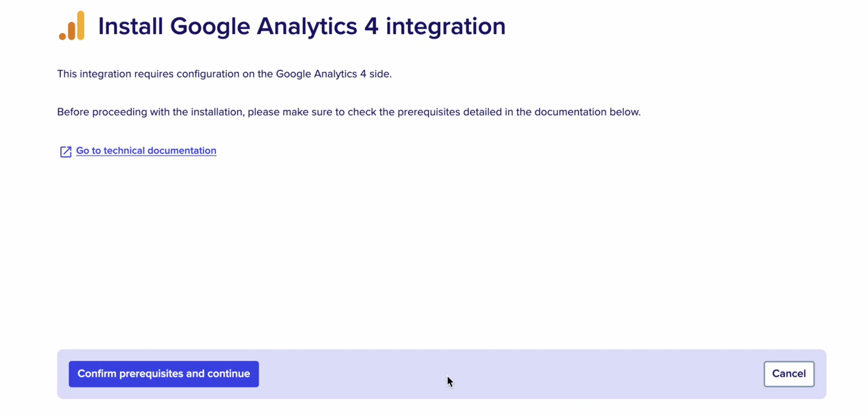The image size is (868, 417).
Task: Select the orange bar-chart icon in header
Action: [72, 25]
